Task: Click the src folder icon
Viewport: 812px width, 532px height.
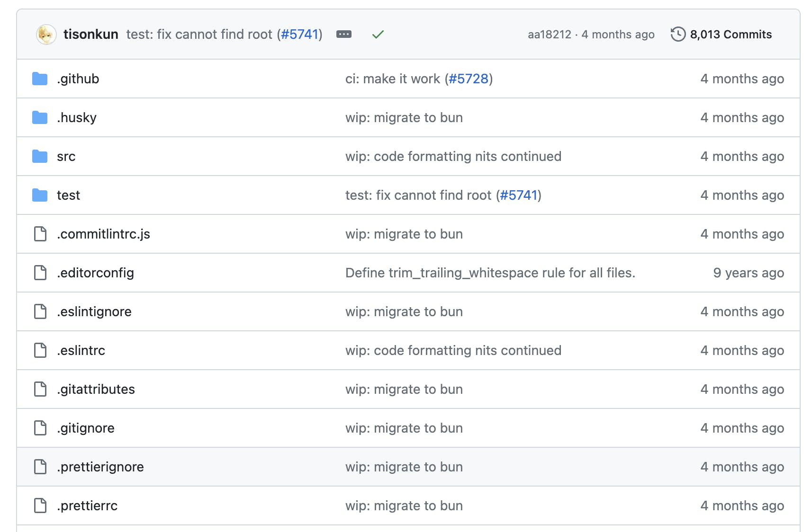Action: coord(40,156)
